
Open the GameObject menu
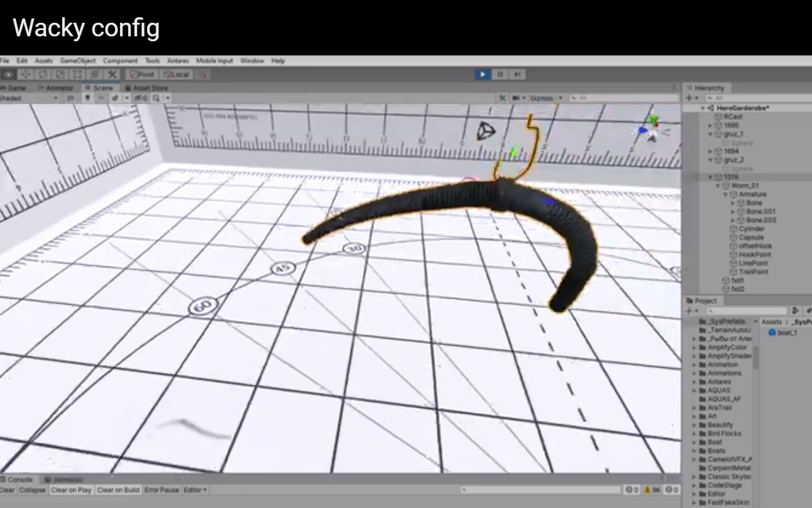tap(78, 61)
